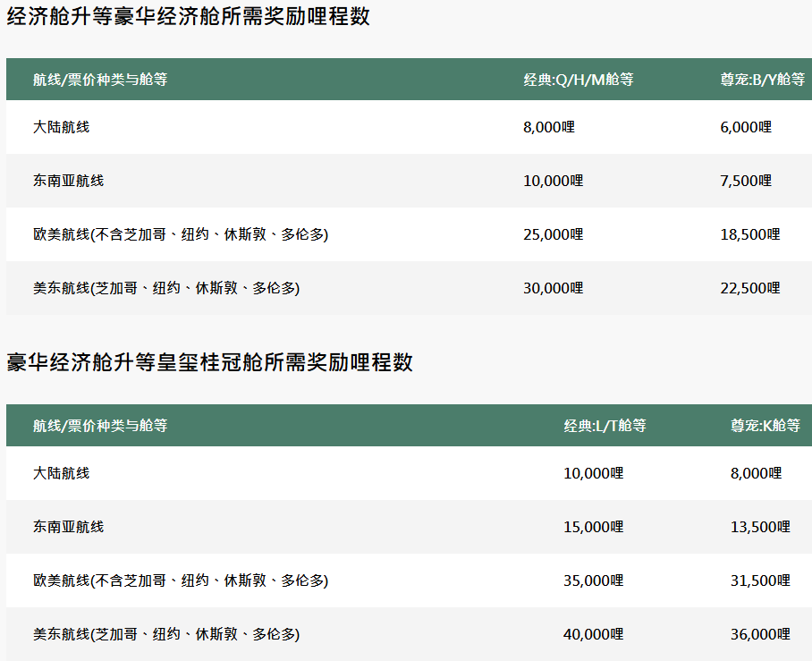Select the 尊宠:B/Y舱等 column header

click(x=762, y=80)
